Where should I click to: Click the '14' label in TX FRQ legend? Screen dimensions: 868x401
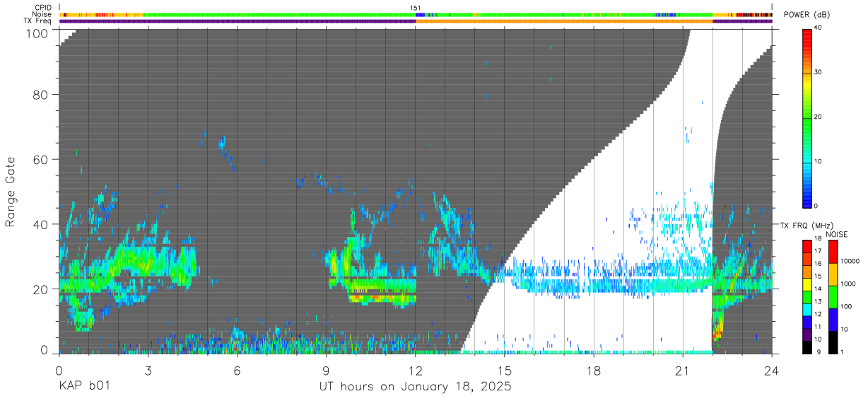click(x=818, y=289)
